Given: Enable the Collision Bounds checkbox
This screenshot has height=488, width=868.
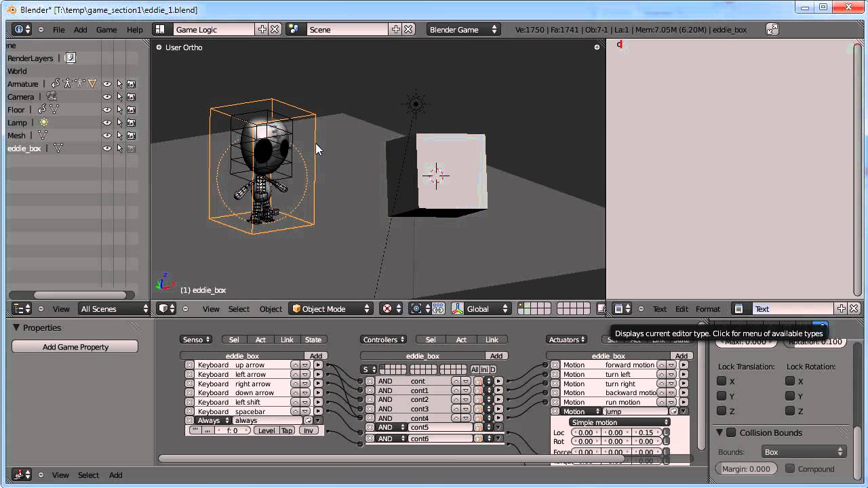Looking at the screenshot, I should (731, 432).
